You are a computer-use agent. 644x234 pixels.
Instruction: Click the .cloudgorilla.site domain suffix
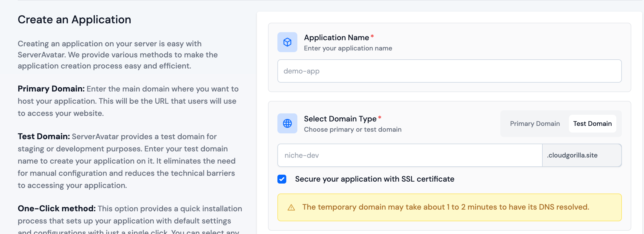pos(582,155)
